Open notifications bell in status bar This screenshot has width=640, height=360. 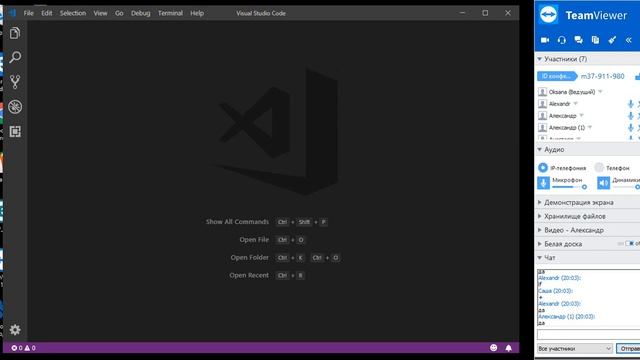(508, 348)
